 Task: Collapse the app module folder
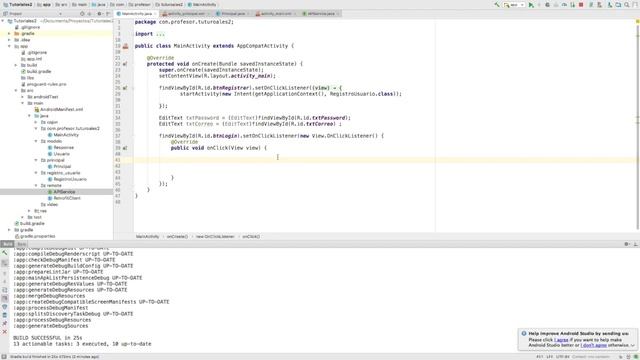click(x=9, y=46)
